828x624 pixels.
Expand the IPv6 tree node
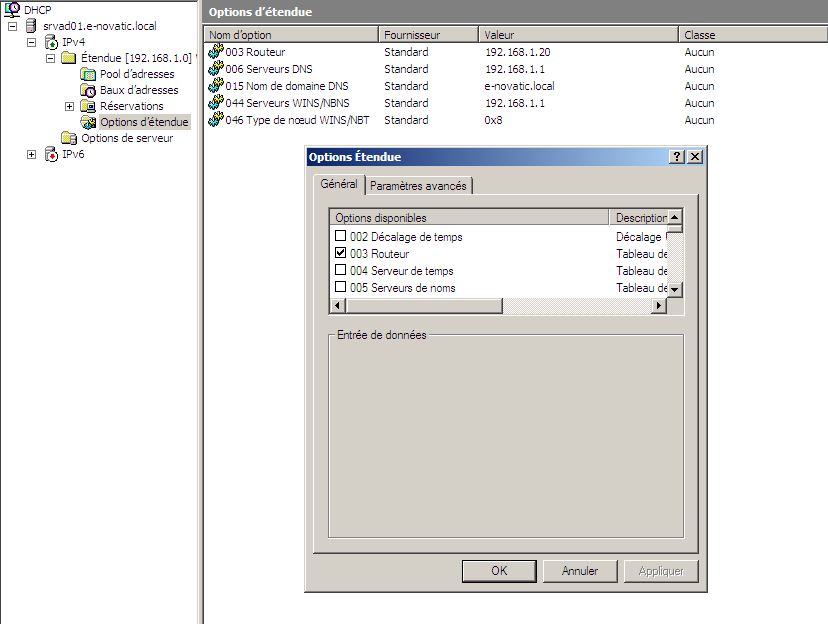pos(32,154)
